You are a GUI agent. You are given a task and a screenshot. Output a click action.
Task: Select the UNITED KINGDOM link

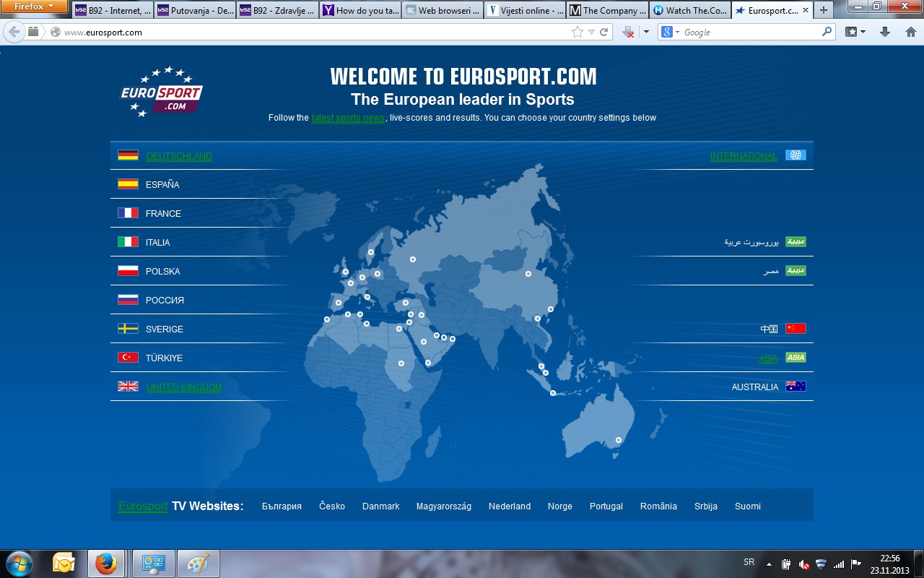pyautogui.click(x=183, y=387)
